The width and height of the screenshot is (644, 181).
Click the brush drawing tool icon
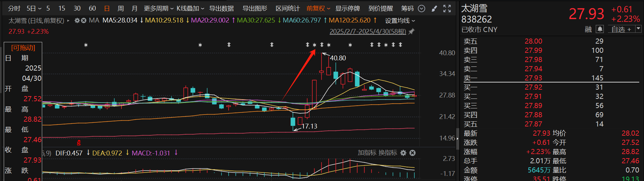(434, 9)
